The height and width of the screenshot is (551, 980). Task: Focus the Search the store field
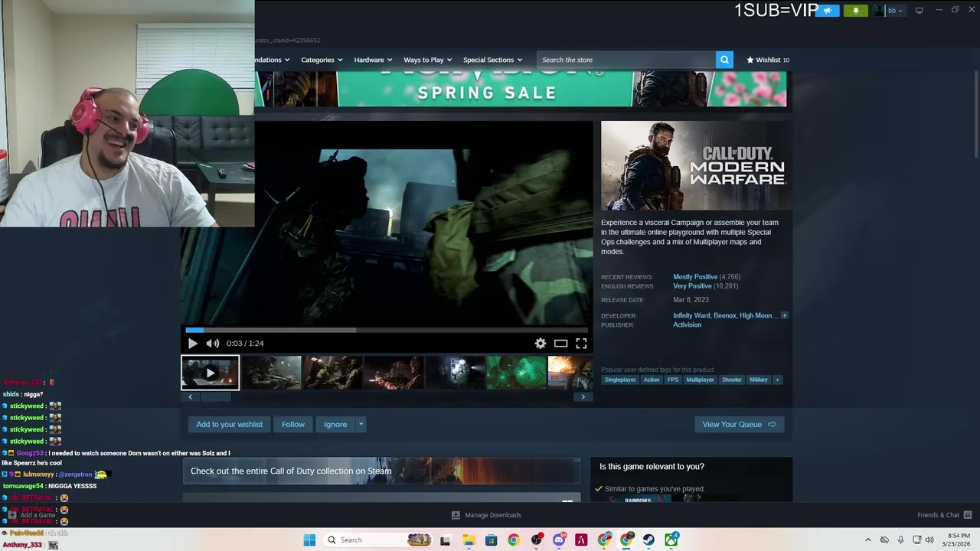coord(626,60)
